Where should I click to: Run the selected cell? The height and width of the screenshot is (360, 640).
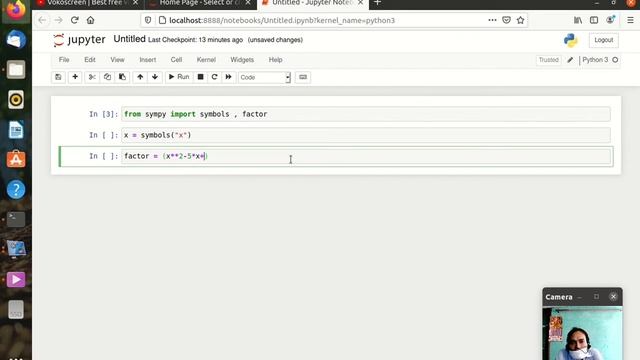[179, 77]
